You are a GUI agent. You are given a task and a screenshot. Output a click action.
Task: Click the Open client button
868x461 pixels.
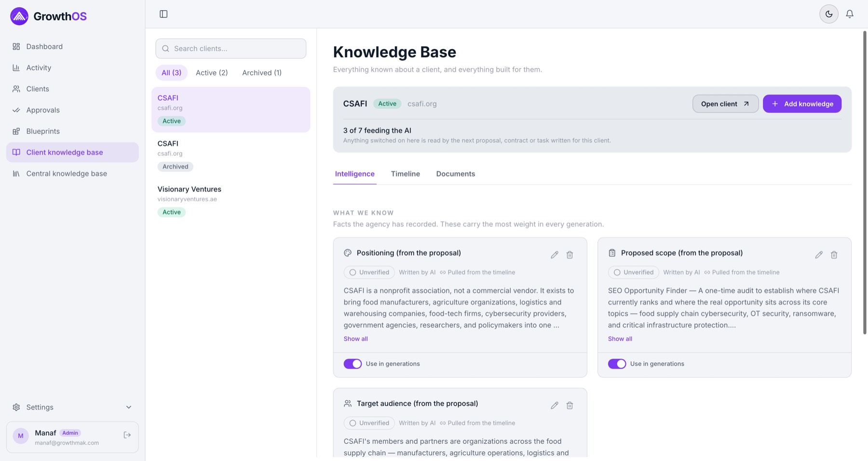click(725, 104)
